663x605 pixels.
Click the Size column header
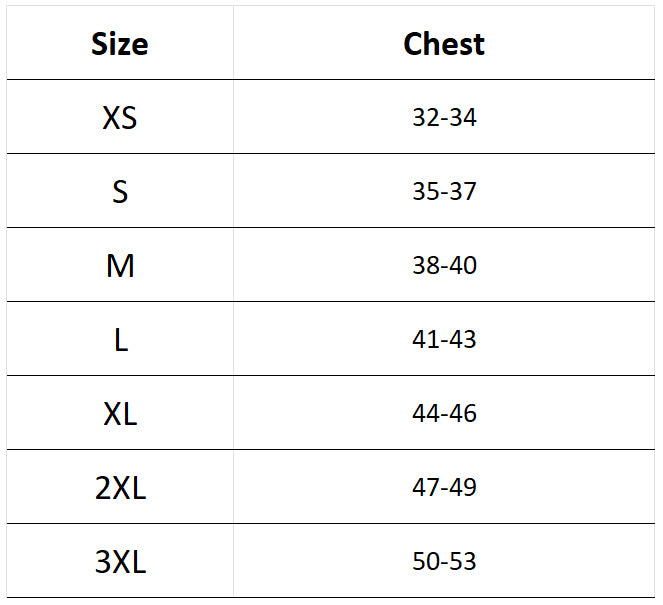click(120, 44)
